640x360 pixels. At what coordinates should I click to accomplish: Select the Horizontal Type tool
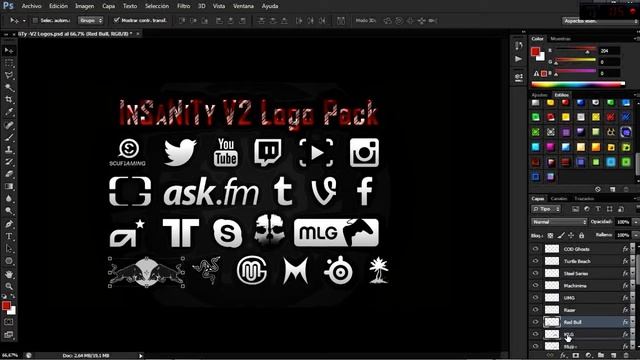coord(9,236)
